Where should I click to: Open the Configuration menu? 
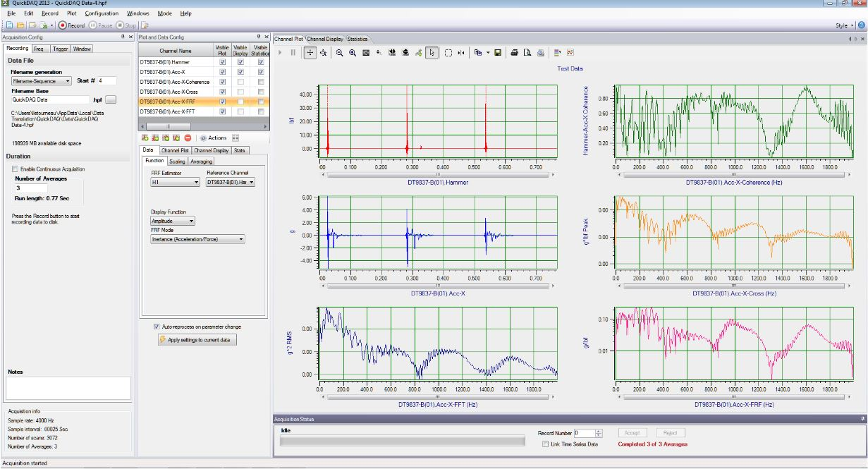[102, 13]
